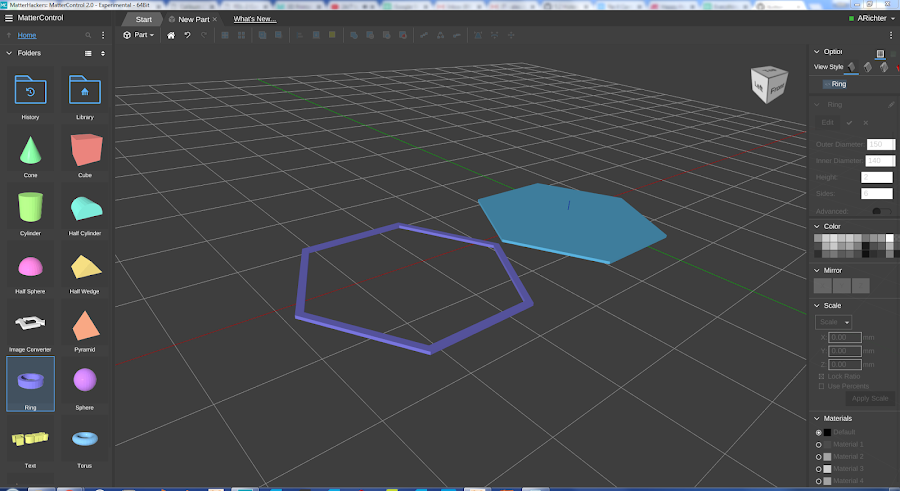Viewport: 900px width, 491px height.
Task: Switch to the Start tab
Action: pos(143,20)
